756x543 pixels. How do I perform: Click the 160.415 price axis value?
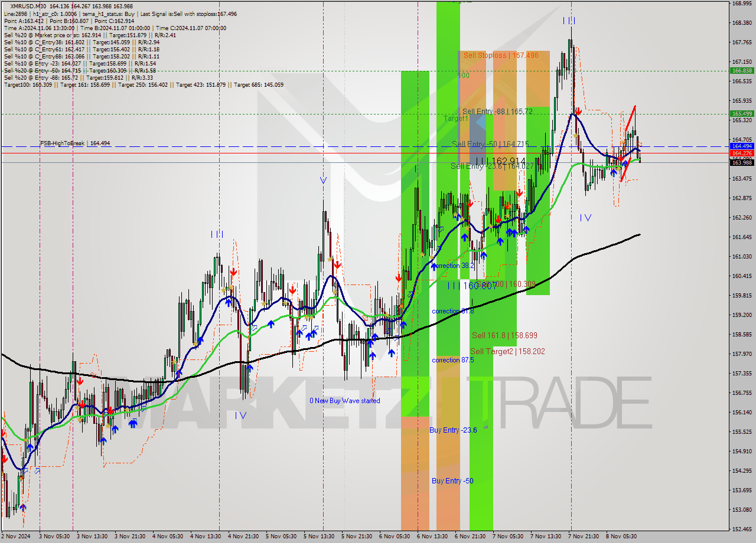click(742, 276)
